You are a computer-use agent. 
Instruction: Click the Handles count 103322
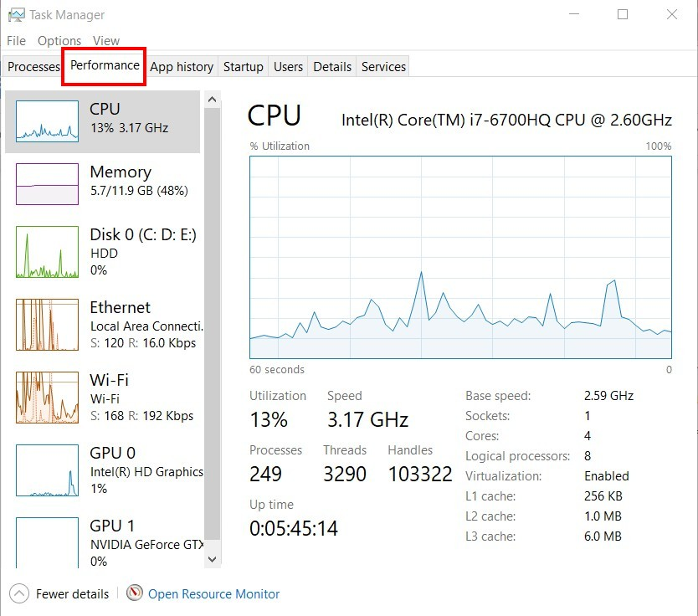click(x=420, y=474)
